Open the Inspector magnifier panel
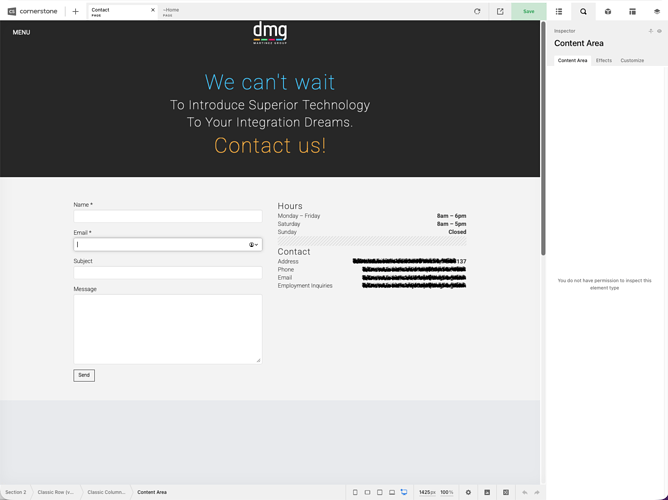This screenshot has width=668, height=500. [x=583, y=11]
